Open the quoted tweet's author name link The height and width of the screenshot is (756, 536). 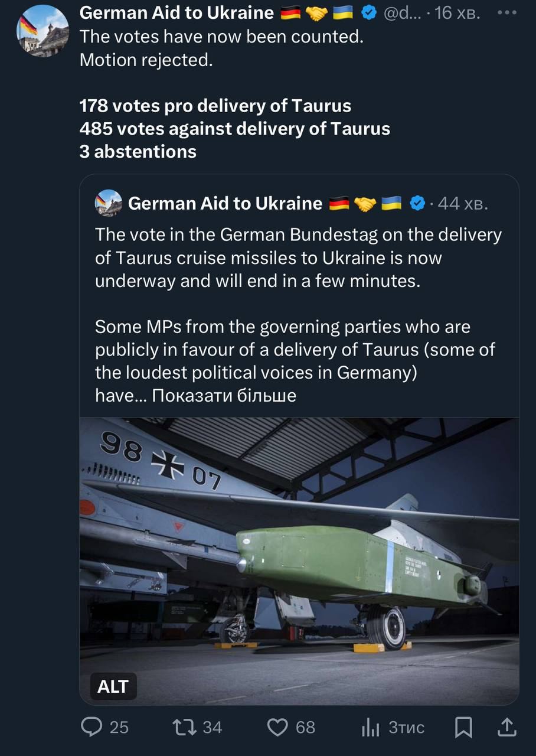point(225,203)
